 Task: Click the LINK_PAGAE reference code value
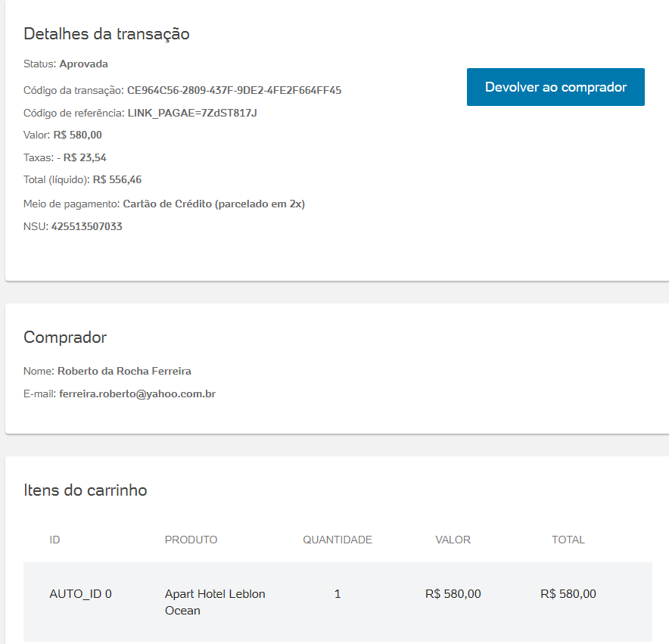click(x=192, y=113)
